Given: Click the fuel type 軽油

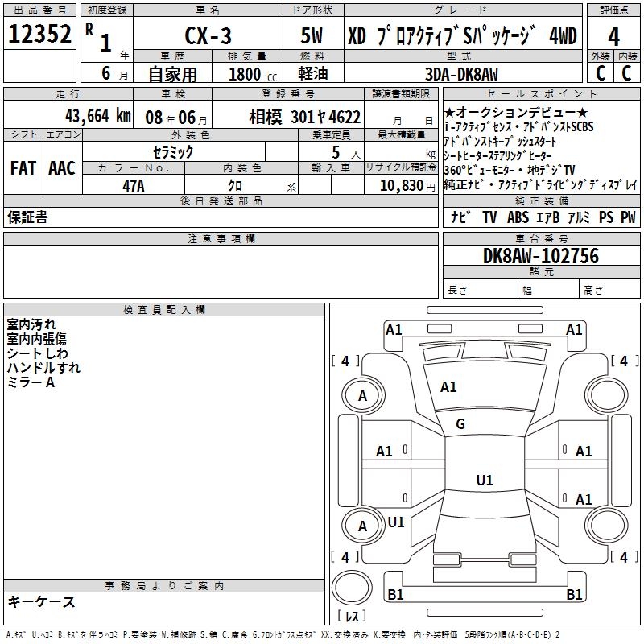Looking at the screenshot, I should (313, 73).
